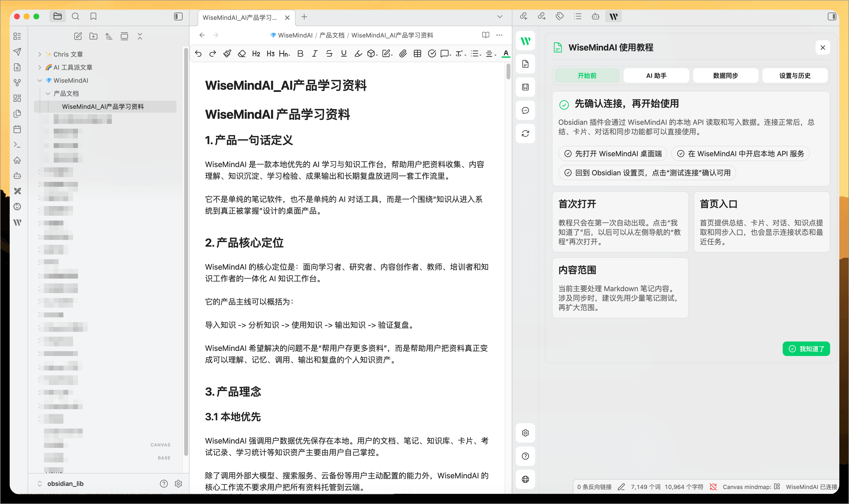Open the plugin settings gear icon
The image size is (849, 504).
[x=525, y=433]
